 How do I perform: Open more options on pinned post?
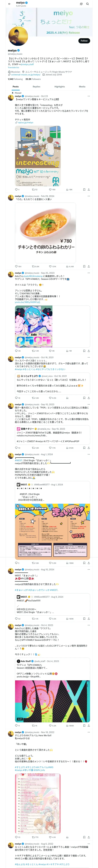tap(89, 96)
